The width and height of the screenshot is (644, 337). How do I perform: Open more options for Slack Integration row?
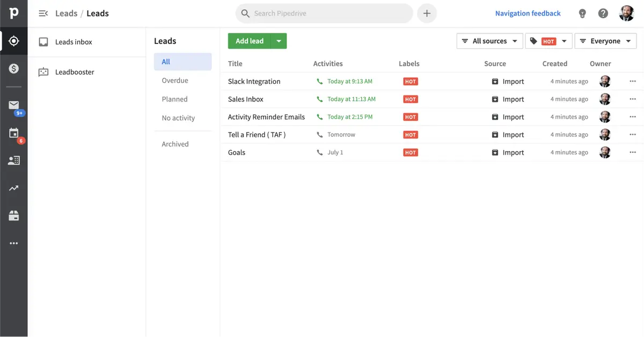pyautogui.click(x=633, y=82)
